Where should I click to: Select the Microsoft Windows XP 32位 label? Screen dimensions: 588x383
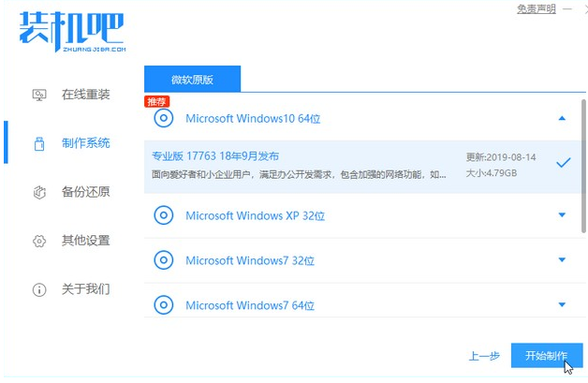pos(256,215)
